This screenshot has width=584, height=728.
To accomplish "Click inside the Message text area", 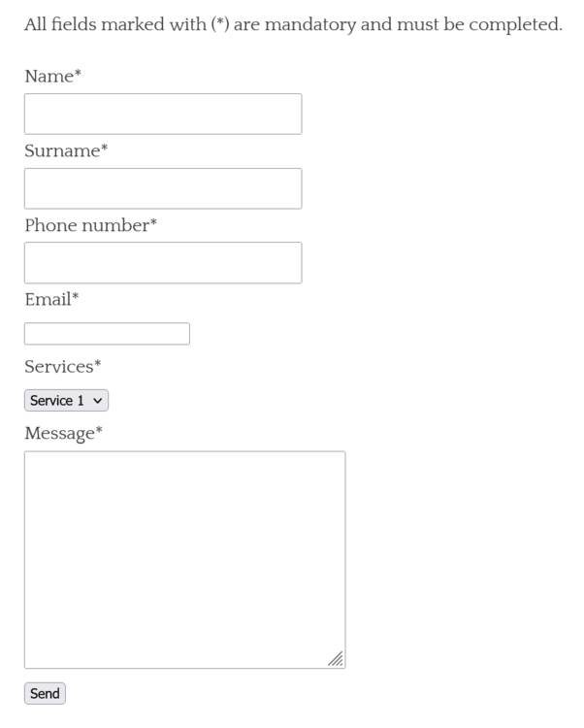I will 184,559.
